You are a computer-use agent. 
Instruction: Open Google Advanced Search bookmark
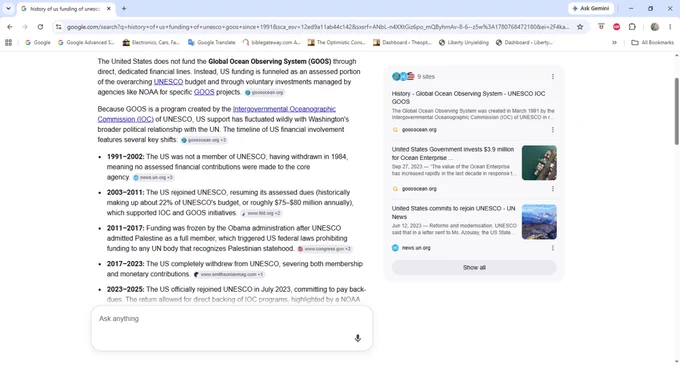[86, 42]
